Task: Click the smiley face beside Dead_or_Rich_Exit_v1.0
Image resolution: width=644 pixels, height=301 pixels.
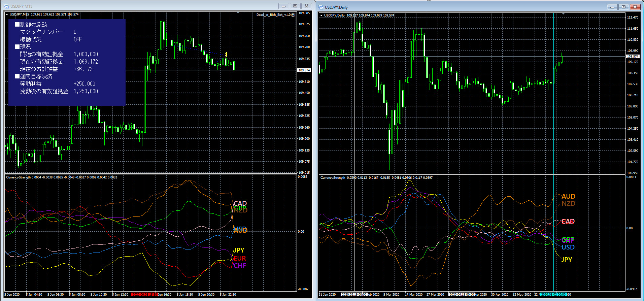Action: (293, 15)
